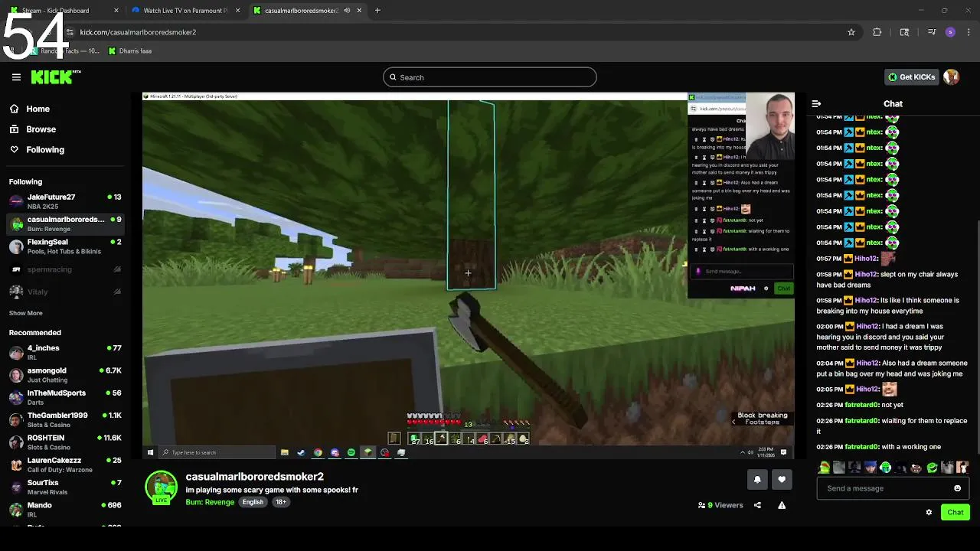Screen dimensions: 980x551
Task: Open Dharris faaa bookmark
Action: (x=130, y=51)
